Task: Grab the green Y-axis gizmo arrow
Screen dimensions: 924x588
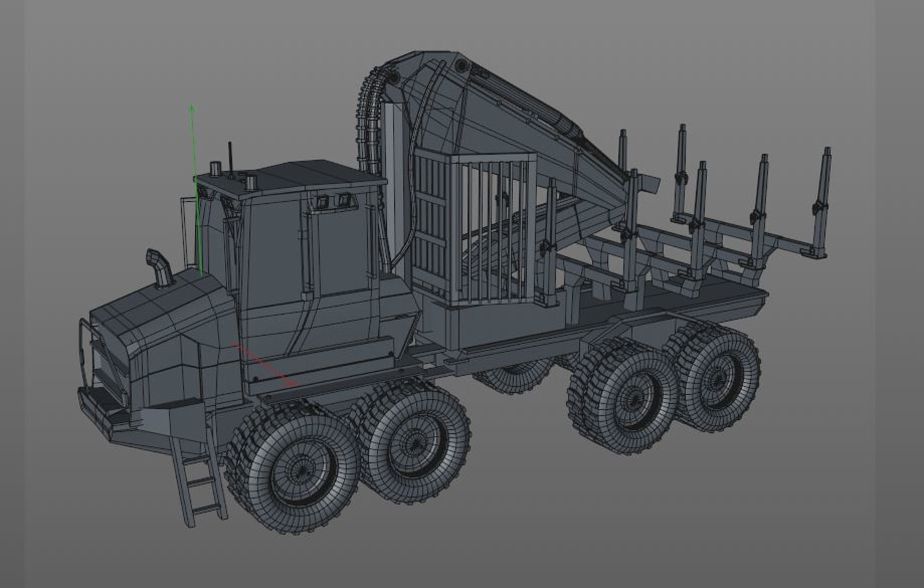Action: click(x=196, y=189)
